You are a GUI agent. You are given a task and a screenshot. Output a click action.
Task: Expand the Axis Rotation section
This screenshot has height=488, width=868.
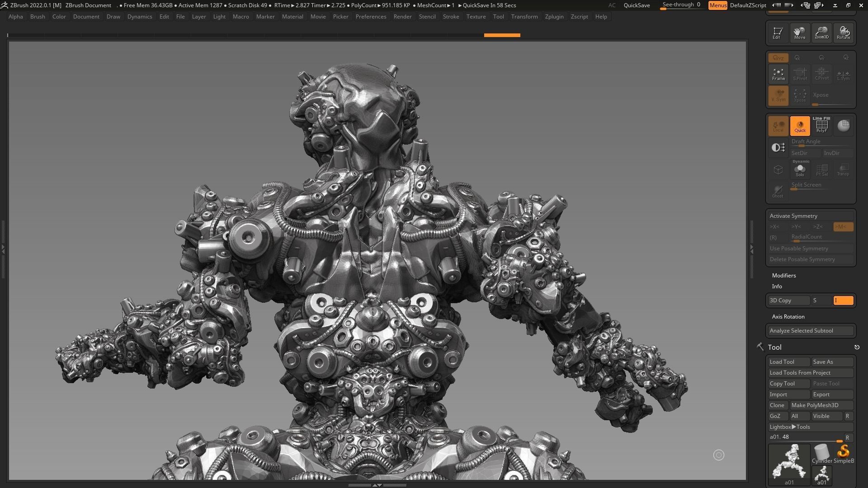click(x=788, y=317)
